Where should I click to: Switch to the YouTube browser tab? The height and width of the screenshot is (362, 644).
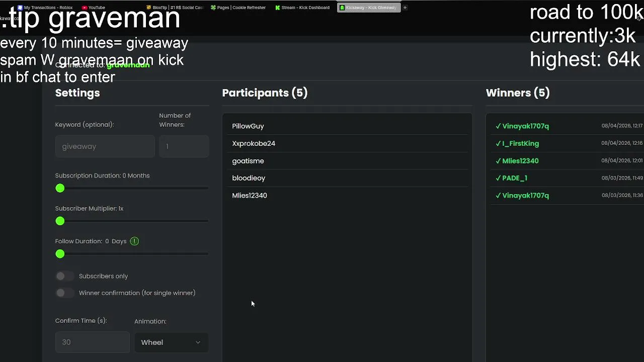[94, 8]
